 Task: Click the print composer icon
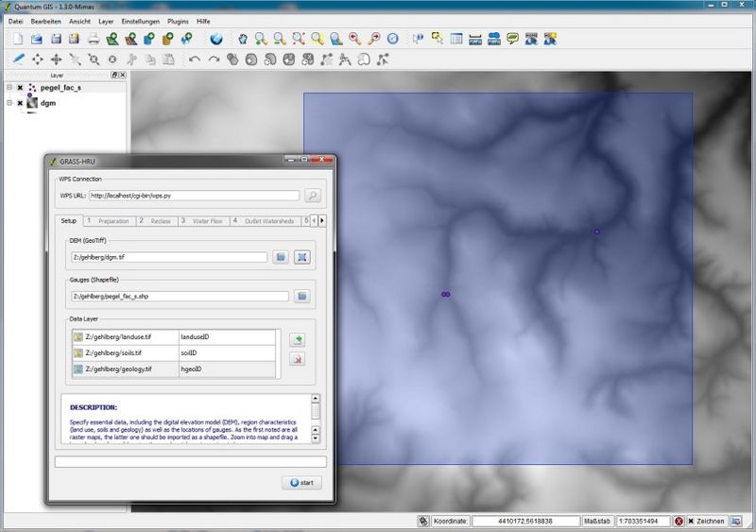(x=94, y=39)
